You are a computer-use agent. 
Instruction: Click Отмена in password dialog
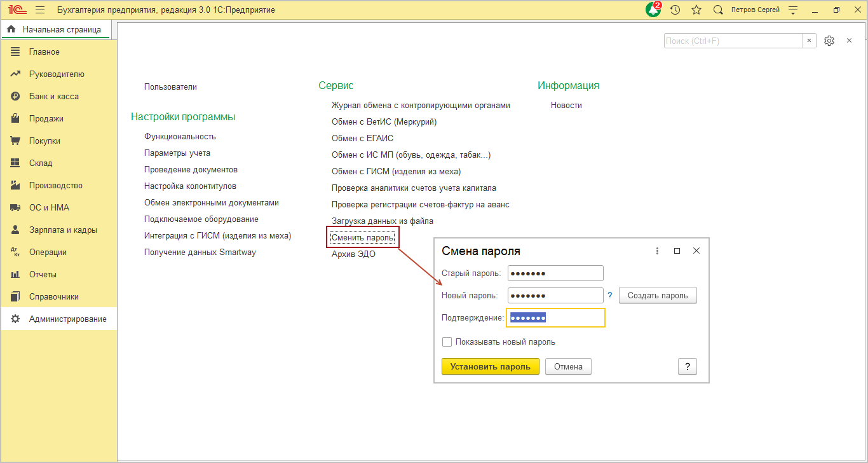click(568, 367)
